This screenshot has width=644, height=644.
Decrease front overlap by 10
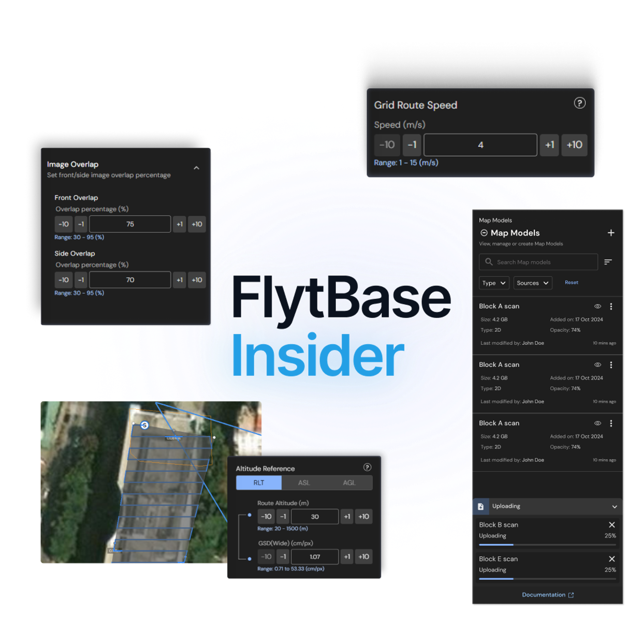tap(64, 224)
